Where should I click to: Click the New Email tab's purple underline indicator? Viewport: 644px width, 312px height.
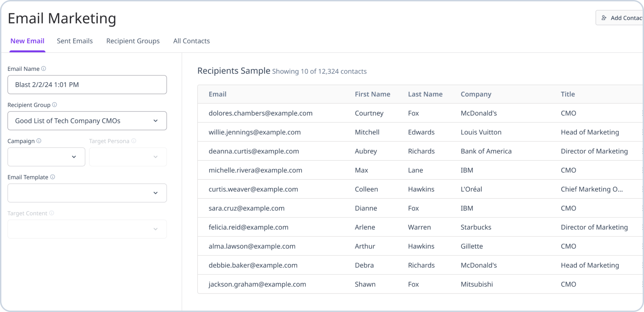tap(27, 51)
